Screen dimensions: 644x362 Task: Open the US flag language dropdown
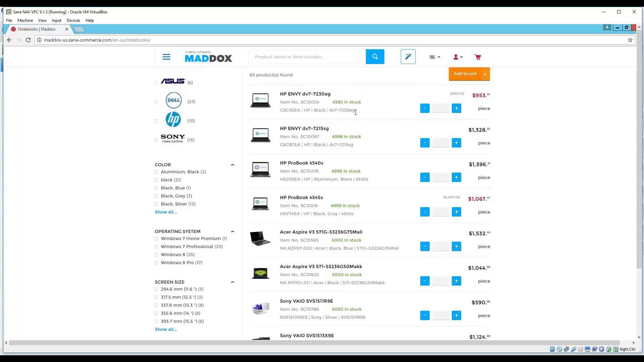(435, 57)
